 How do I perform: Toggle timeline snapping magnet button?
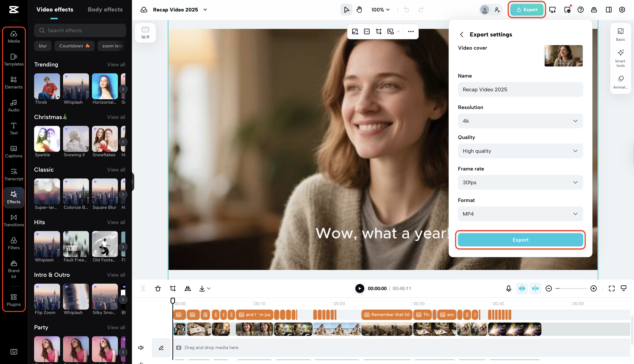point(522,288)
